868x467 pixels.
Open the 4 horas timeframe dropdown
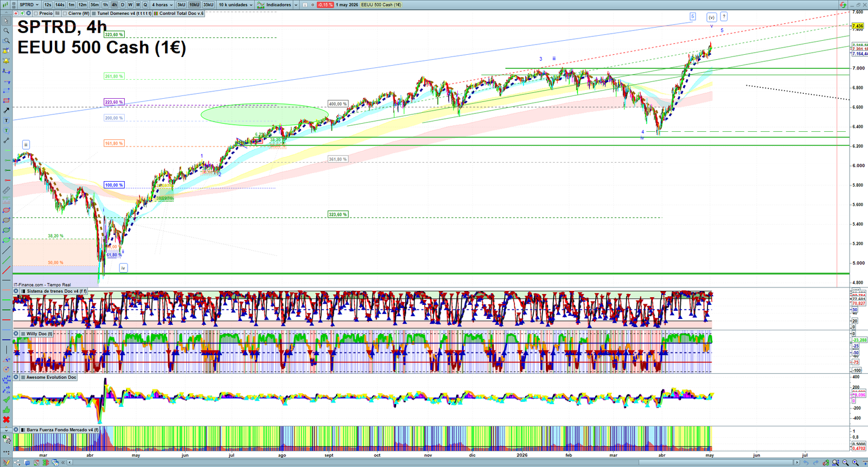[x=162, y=5]
